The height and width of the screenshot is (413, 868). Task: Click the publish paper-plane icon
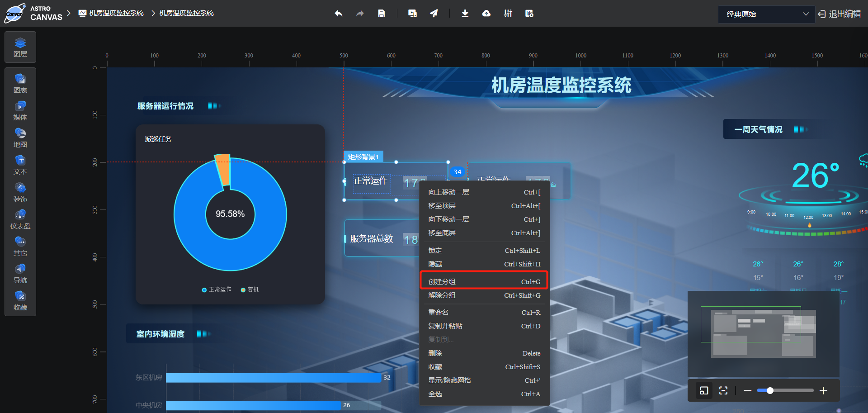[434, 14]
